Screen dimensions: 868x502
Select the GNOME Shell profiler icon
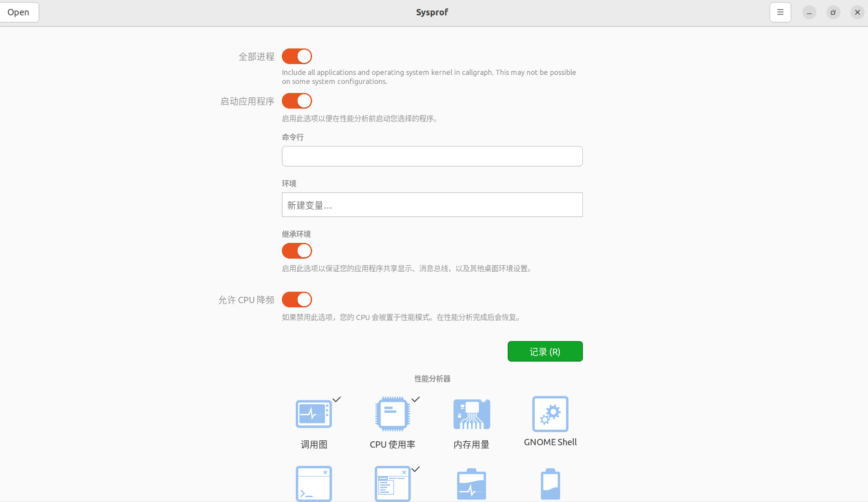coord(550,414)
